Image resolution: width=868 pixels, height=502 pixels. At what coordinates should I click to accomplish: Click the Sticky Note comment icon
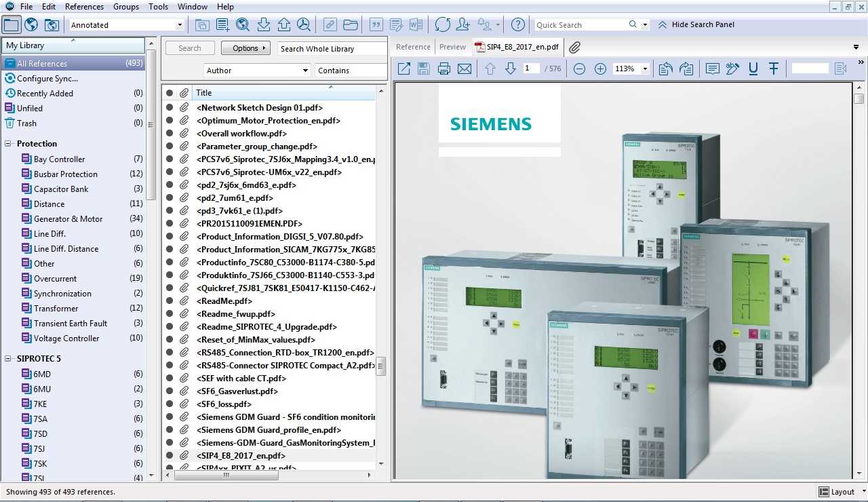[x=712, y=69]
